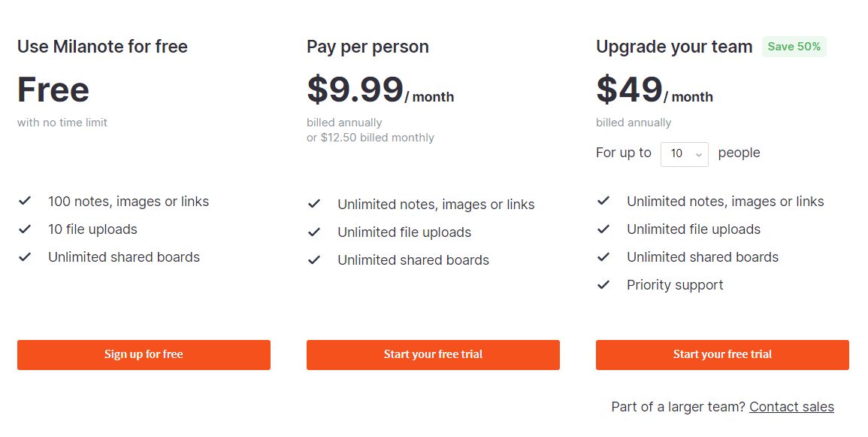Click checkmark next to Priority support
Image resolution: width=868 pixels, height=437 pixels.
click(x=603, y=284)
